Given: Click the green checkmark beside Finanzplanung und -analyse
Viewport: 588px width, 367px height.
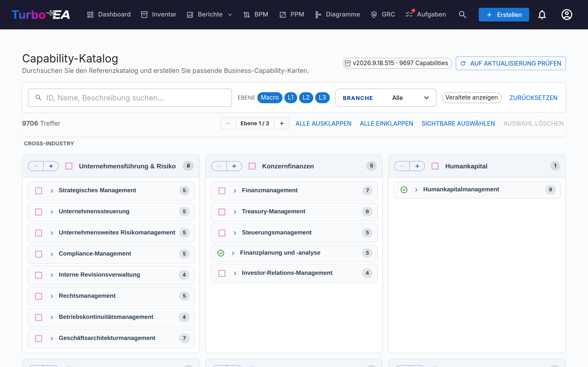Looking at the screenshot, I should (x=221, y=253).
